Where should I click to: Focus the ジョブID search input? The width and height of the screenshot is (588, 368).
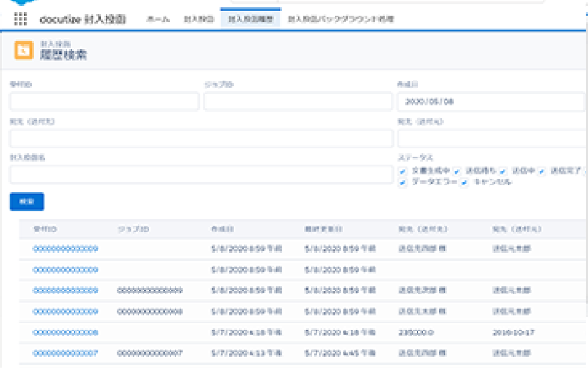coord(298,102)
